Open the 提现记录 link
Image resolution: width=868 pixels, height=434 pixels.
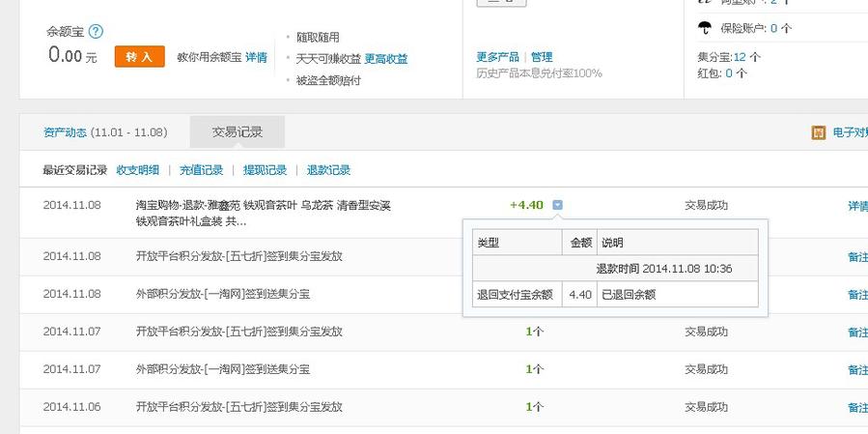pyautogui.click(x=266, y=170)
